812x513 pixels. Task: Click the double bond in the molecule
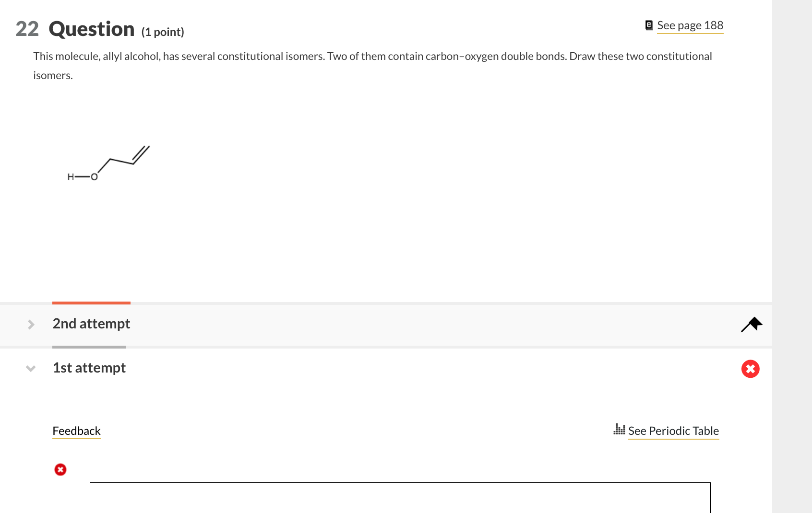click(141, 155)
